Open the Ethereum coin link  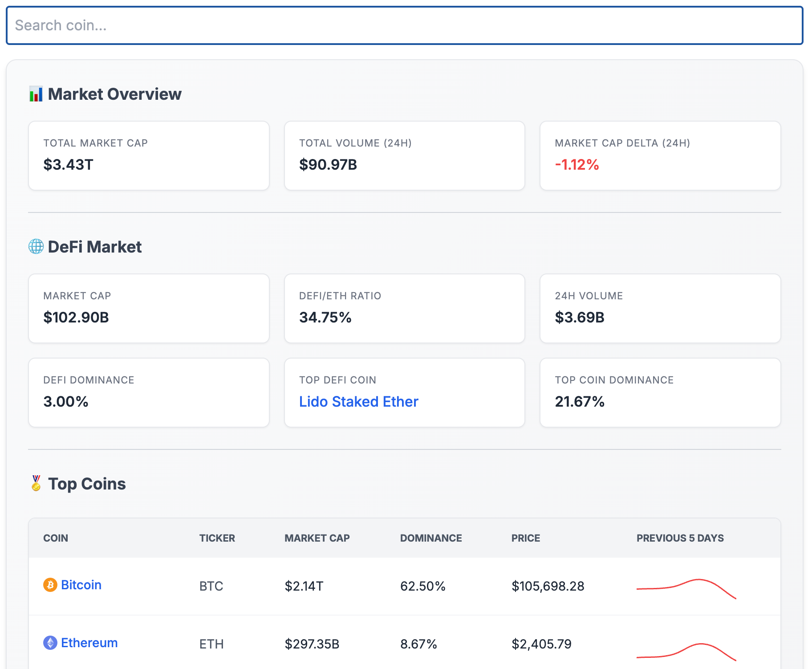point(89,643)
